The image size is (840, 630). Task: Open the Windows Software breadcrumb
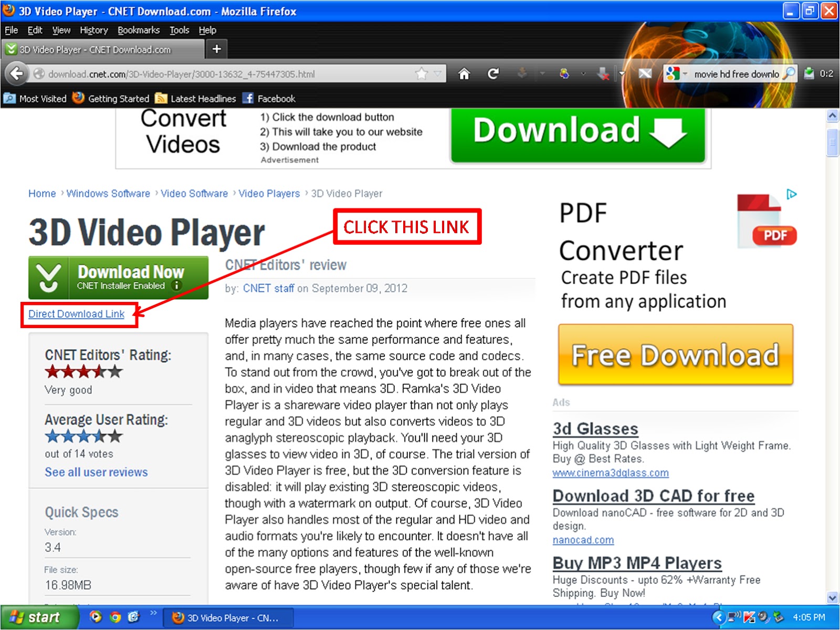coord(108,193)
